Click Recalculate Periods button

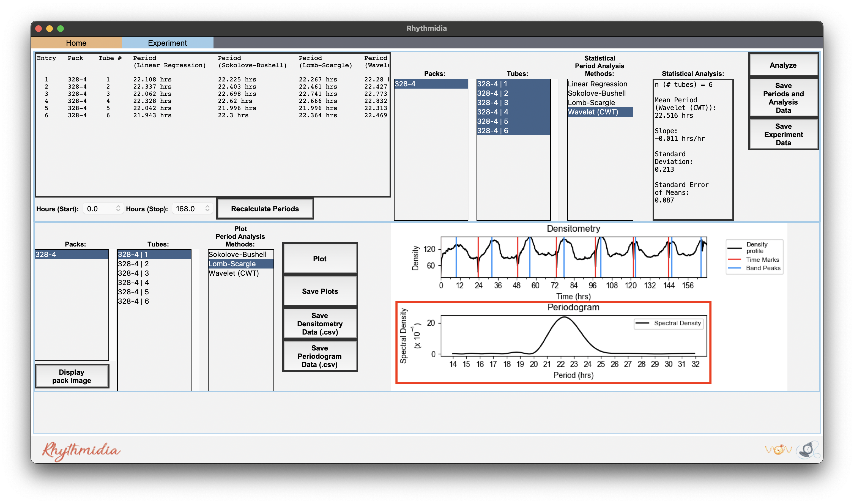click(265, 209)
